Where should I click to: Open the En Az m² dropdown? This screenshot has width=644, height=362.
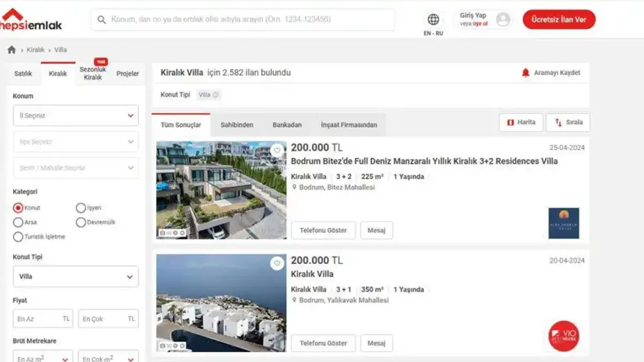click(43, 357)
